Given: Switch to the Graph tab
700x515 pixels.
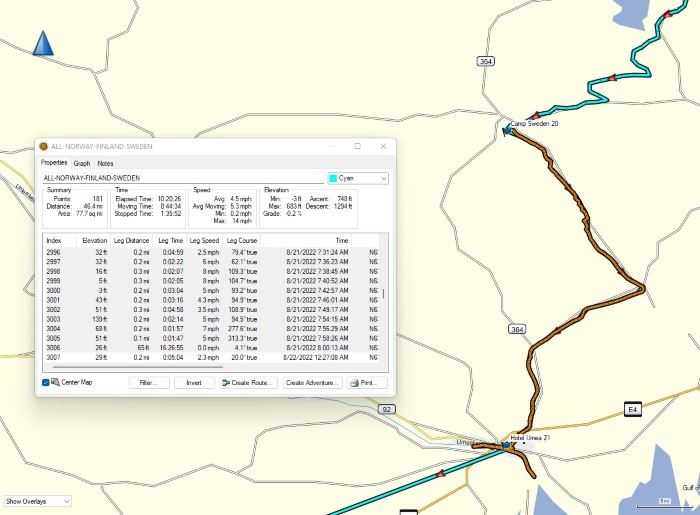Looking at the screenshot, I should click(82, 163).
